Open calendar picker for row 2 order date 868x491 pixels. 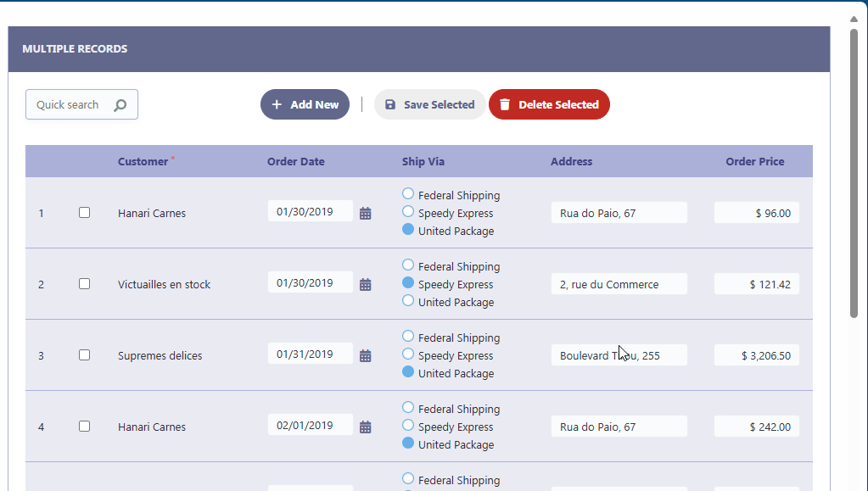366,285
